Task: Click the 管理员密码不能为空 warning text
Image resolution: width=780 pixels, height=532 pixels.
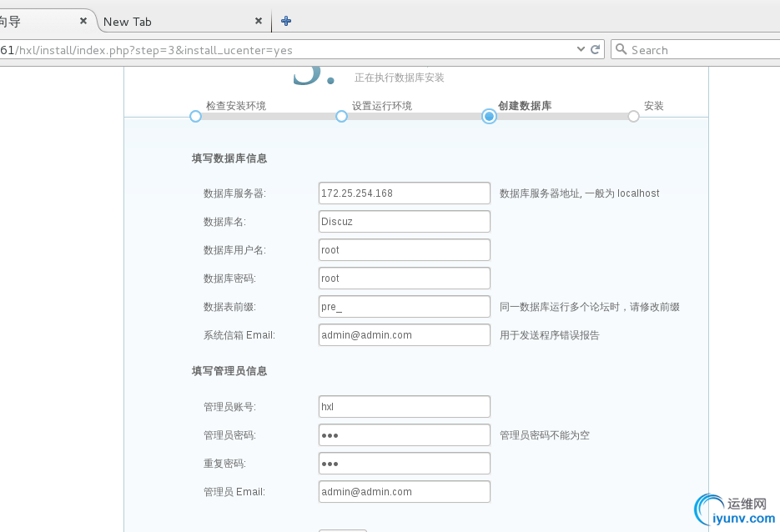Action: (x=544, y=435)
